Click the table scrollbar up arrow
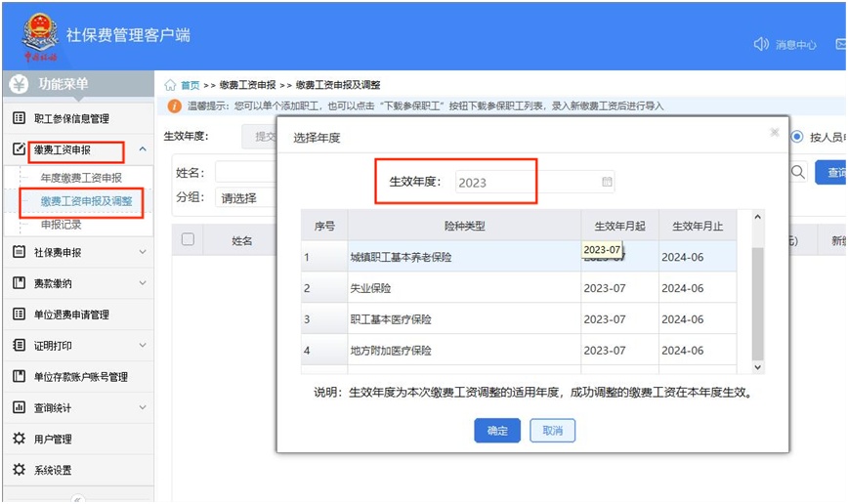848x504 pixels. click(x=758, y=217)
